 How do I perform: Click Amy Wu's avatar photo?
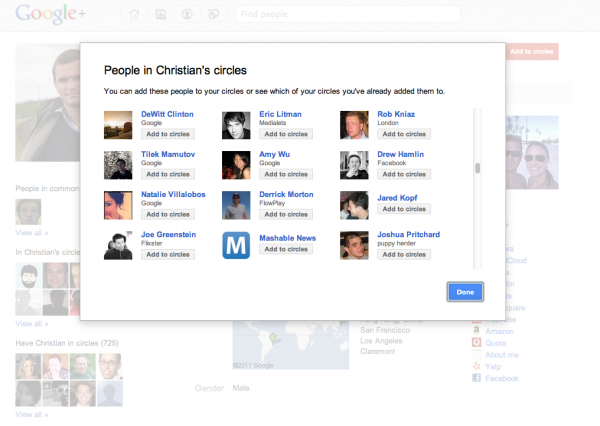[236, 165]
